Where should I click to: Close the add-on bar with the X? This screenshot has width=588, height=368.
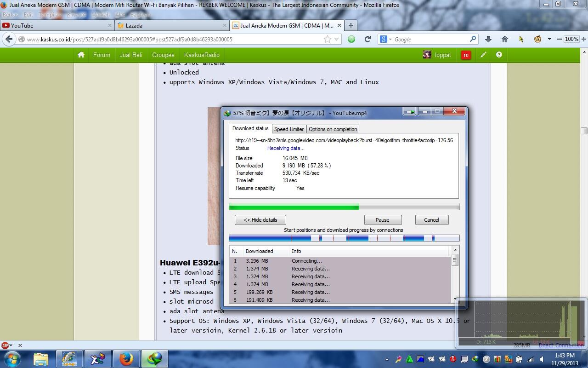tap(20, 345)
